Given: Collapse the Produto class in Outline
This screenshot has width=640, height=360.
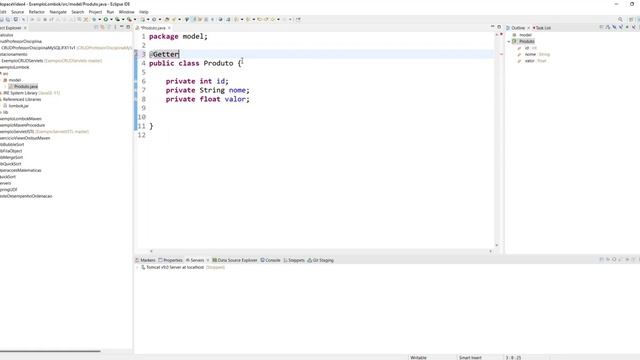Looking at the screenshot, I should click(x=509, y=41).
